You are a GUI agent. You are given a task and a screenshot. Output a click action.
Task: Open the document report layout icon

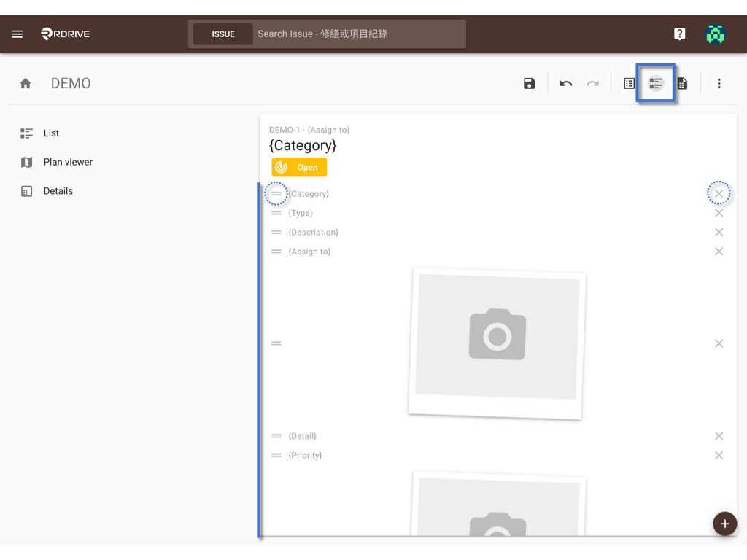682,83
